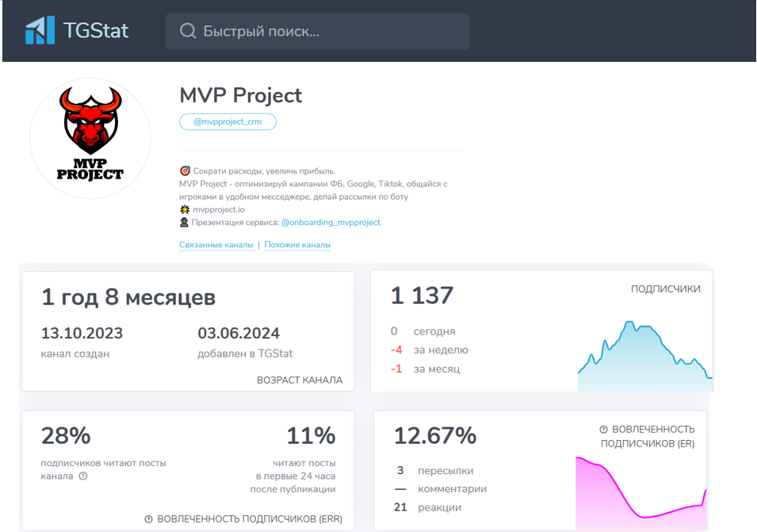Click the @mvpproject_crm username button
This screenshot has width=757, height=532.
(x=227, y=121)
